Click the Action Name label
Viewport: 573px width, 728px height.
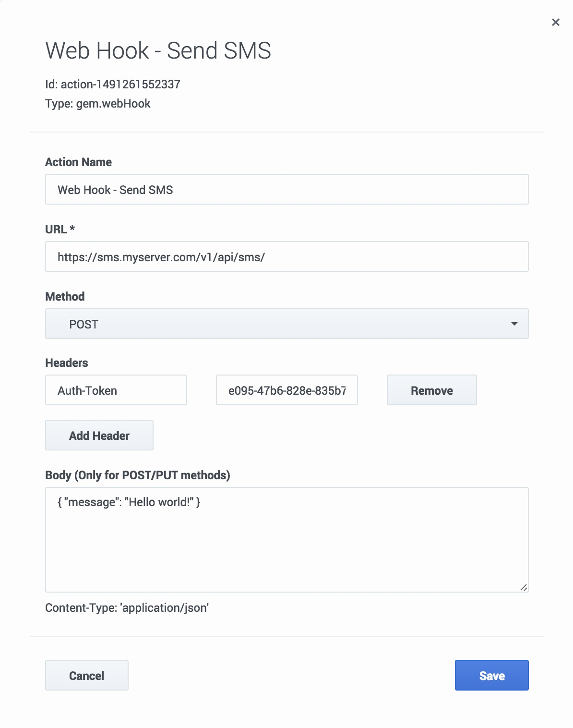(x=78, y=162)
